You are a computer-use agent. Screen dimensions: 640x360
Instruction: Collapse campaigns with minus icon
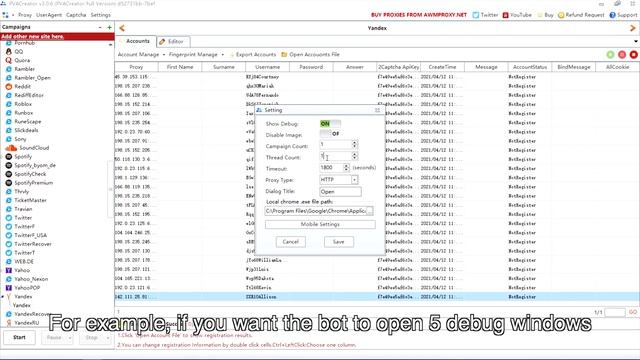(100, 27)
